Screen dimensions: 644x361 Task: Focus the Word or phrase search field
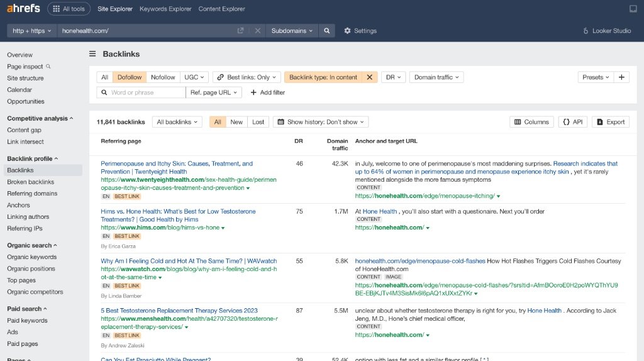pyautogui.click(x=142, y=92)
